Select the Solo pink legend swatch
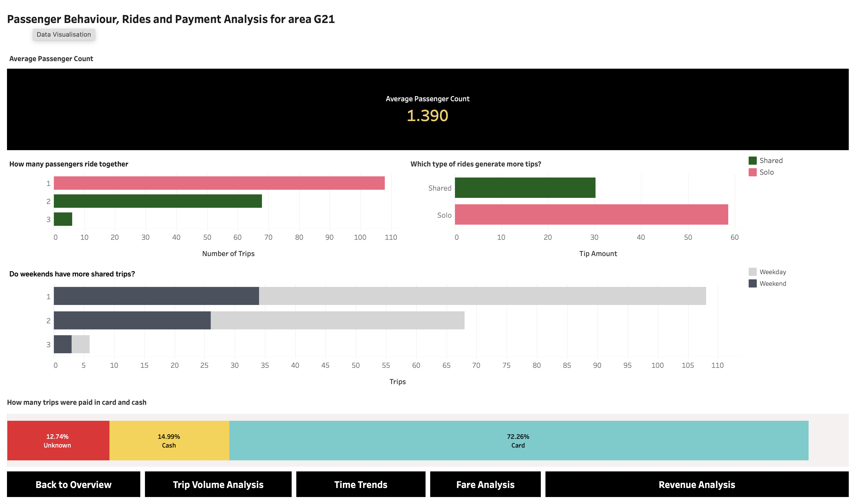The image size is (854, 504). coord(752,172)
